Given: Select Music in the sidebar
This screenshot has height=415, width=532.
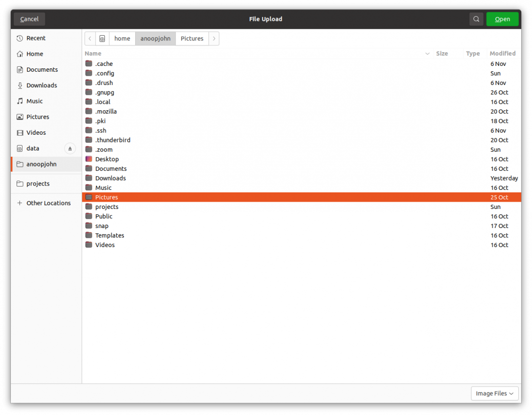Looking at the screenshot, I should coord(34,101).
